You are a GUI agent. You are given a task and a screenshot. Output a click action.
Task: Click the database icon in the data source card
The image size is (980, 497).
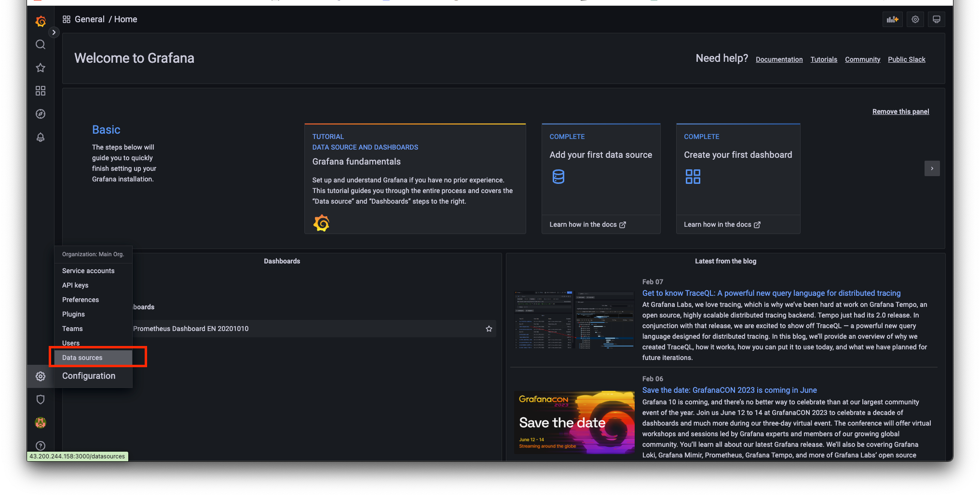pos(558,177)
